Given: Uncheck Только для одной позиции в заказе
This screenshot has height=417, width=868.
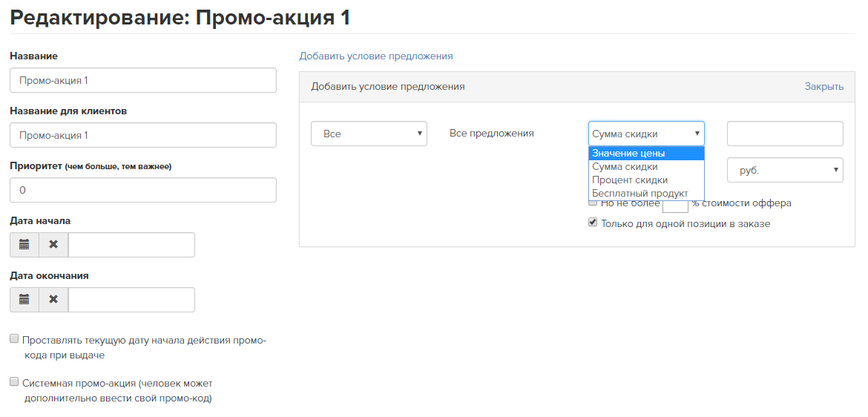Looking at the screenshot, I should [x=592, y=223].
